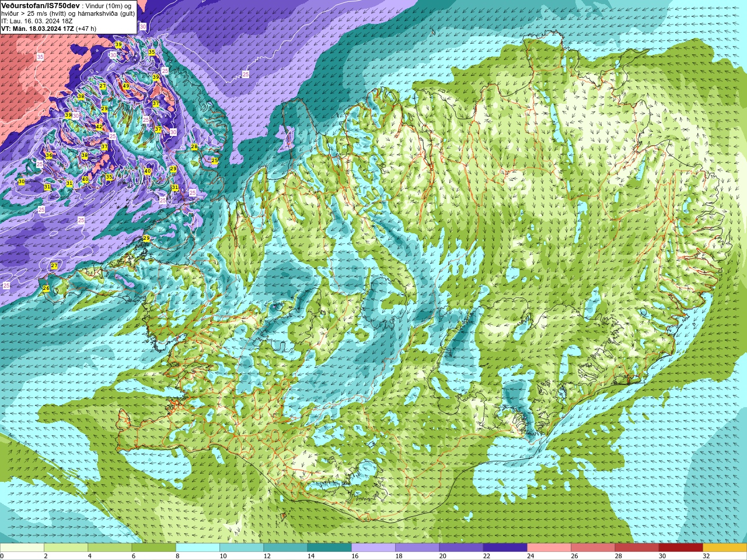747x560 pixels.
Task: Pick the 8–10 m/s light cyan legend swatch
Action: pyautogui.click(x=198, y=548)
